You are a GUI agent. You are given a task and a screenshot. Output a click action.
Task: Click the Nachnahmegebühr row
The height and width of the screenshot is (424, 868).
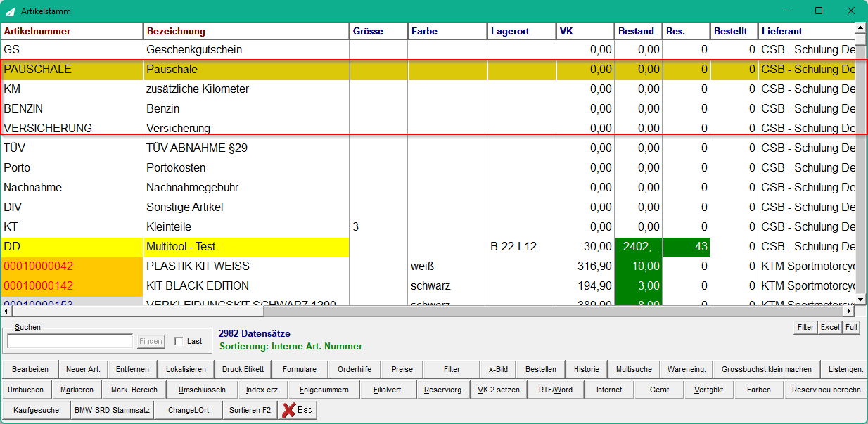point(428,188)
